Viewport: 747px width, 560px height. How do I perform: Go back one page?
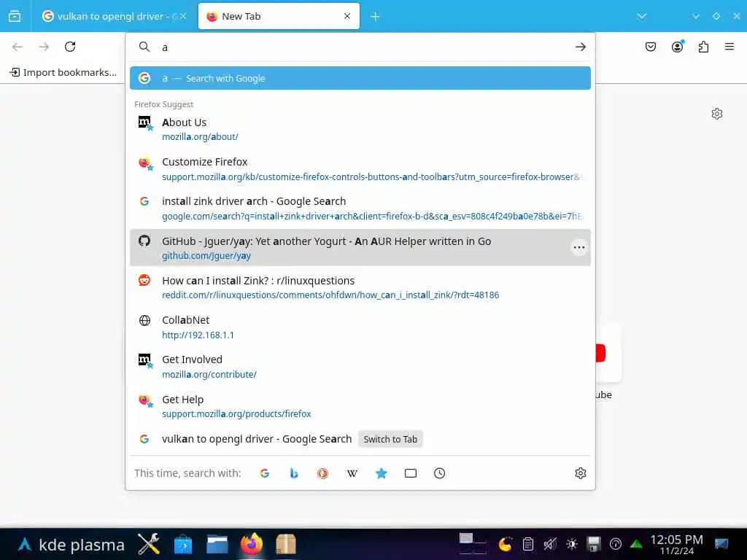pos(18,47)
